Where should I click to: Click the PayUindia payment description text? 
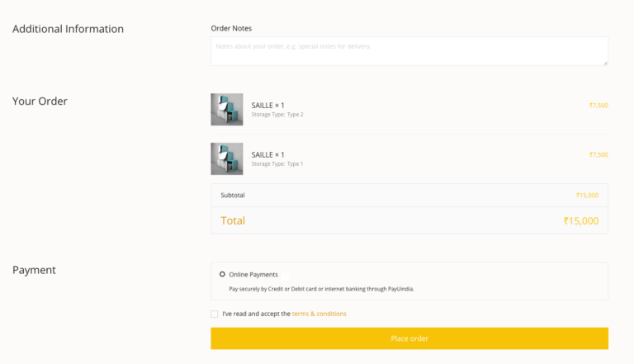(321, 289)
